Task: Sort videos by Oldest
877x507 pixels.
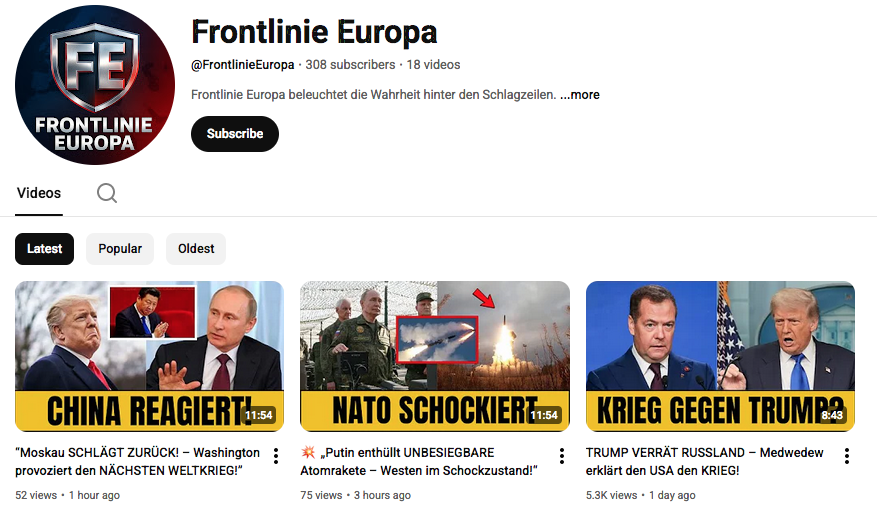Action: [x=196, y=249]
